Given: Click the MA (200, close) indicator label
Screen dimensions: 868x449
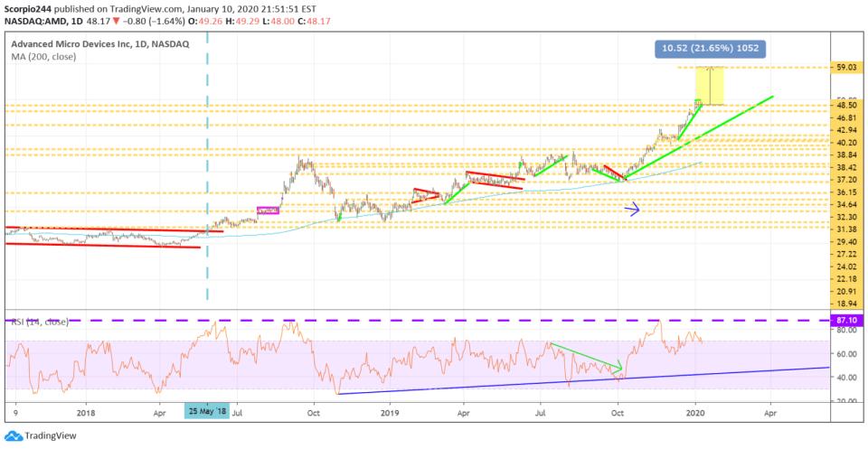Looking at the screenshot, I should tap(43, 56).
